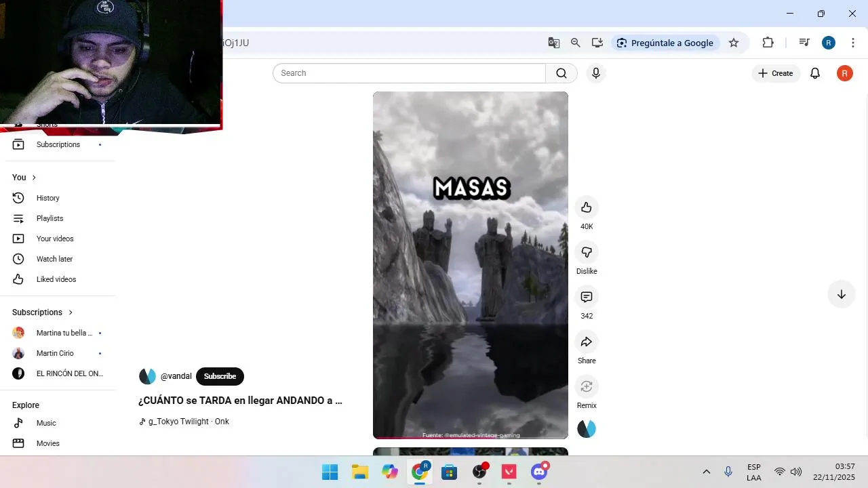Open Microsoft Store from taskbar
The image size is (868, 488).
click(450, 472)
